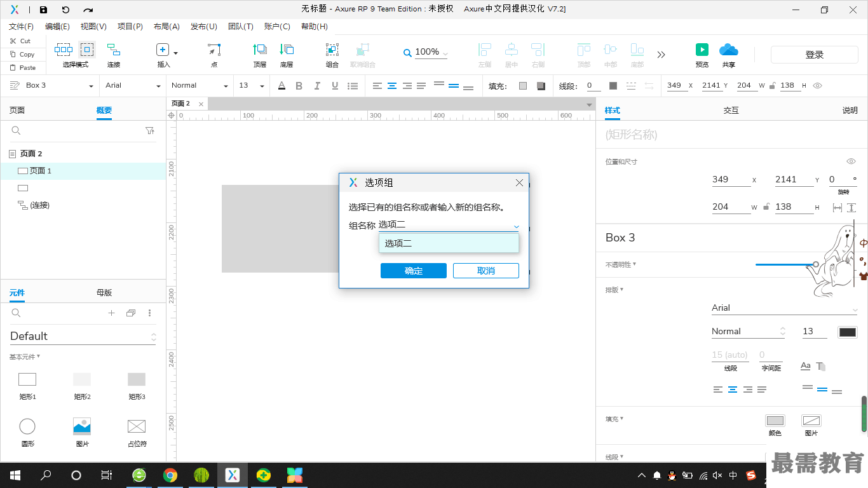Image resolution: width=868 pixels, height=488 pixels.
Task: Confirm with the 确定 button
Action: click(x=414, y=271)
